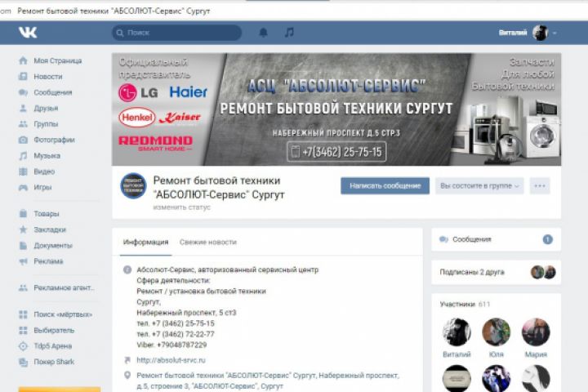Screen dimensions: 588x392
Task: Click the grid icon beside Поиск «мёртвых»
Action: [23, 314]
